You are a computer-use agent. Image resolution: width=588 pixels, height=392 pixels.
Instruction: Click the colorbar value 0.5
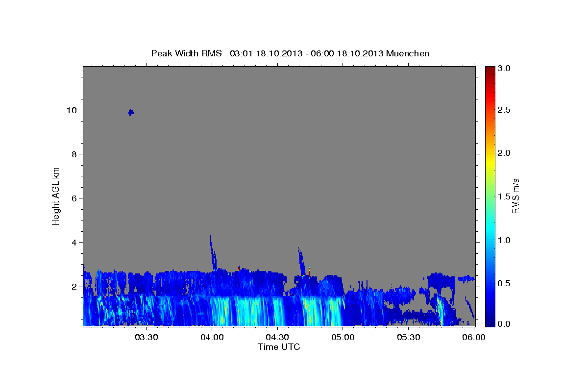coord(505,283)
